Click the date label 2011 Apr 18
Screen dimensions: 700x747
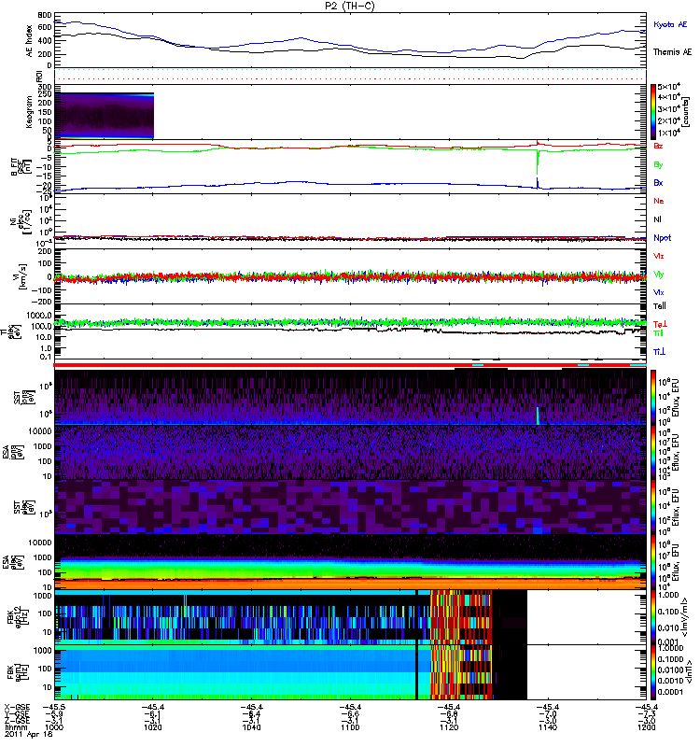29,734
